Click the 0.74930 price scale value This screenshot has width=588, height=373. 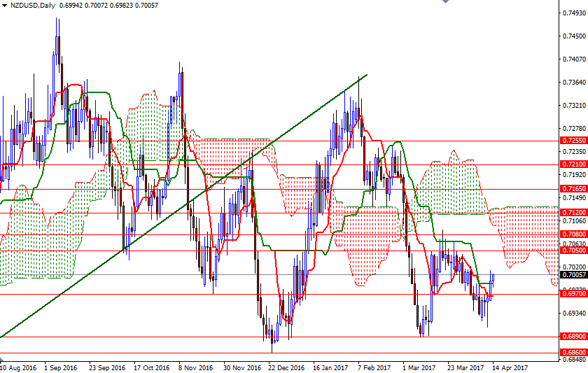tap(574, 13)
